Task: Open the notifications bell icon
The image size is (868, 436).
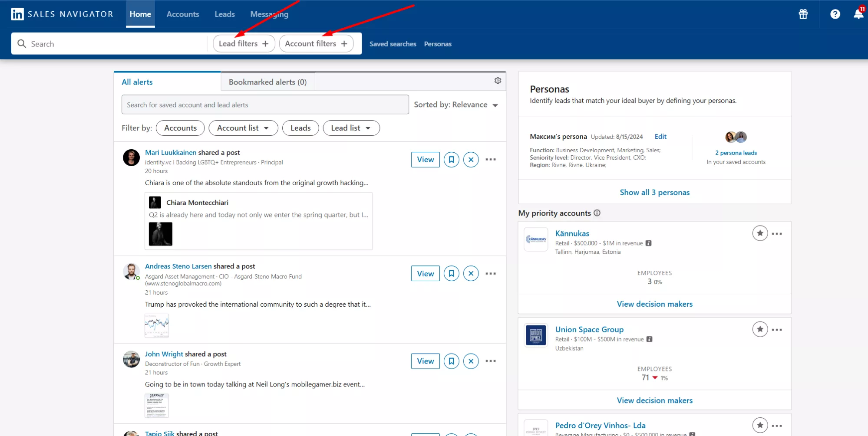Action: coord(858,14)
